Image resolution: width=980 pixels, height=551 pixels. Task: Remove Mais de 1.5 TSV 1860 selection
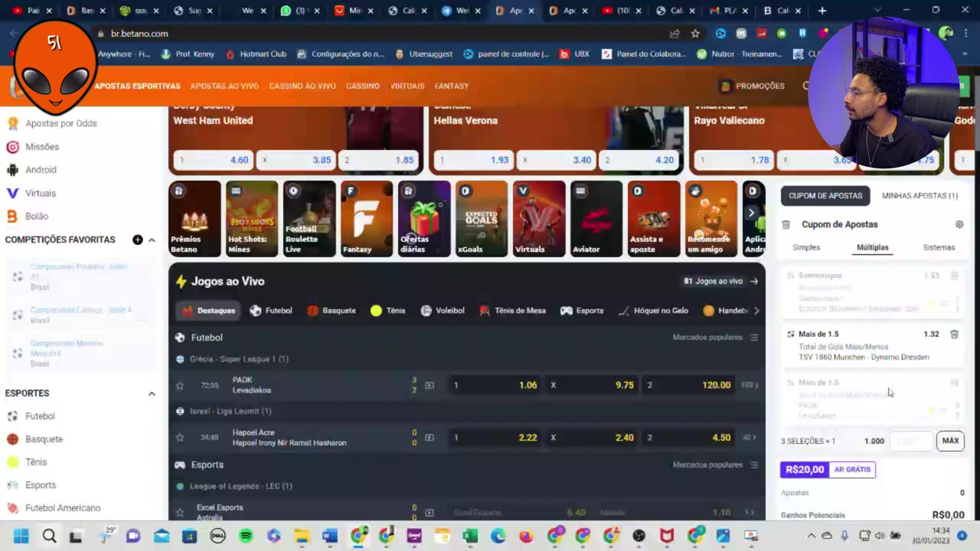coord(954,334)
